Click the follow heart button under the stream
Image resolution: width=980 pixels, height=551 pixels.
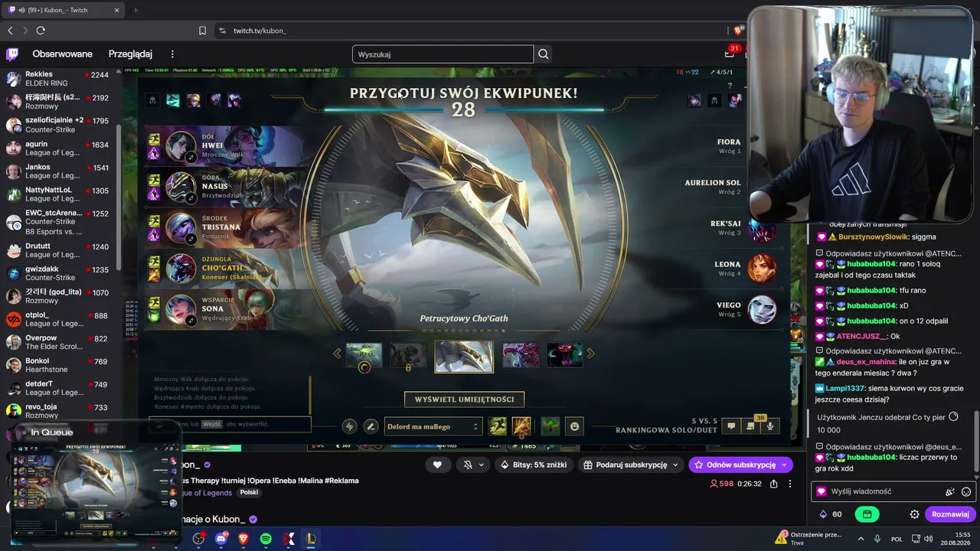[437, 465]
